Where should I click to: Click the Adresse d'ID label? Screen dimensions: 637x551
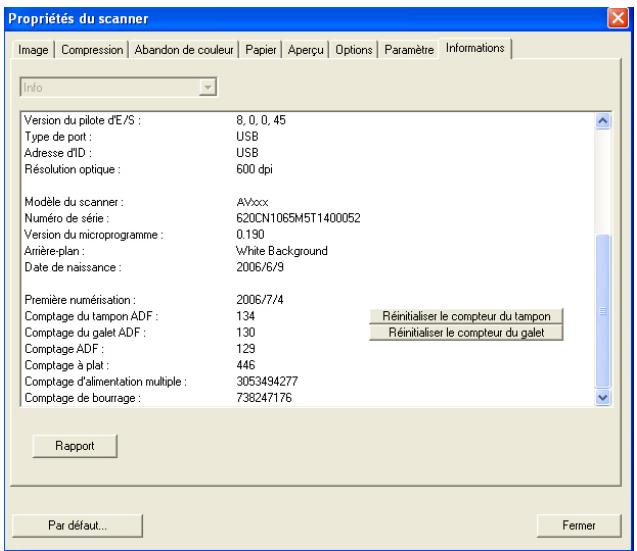[x=58, y=153]
